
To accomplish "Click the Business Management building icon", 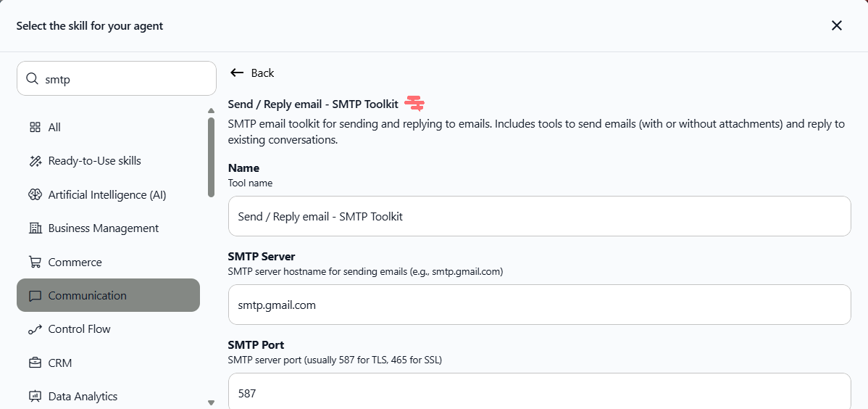I will point(35,228).
